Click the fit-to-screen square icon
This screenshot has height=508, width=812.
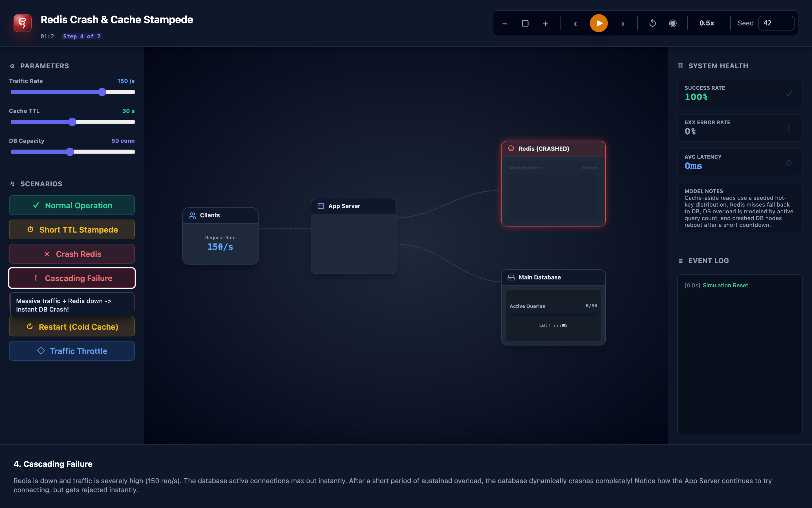pyautogui.click(x=525, y=23)
